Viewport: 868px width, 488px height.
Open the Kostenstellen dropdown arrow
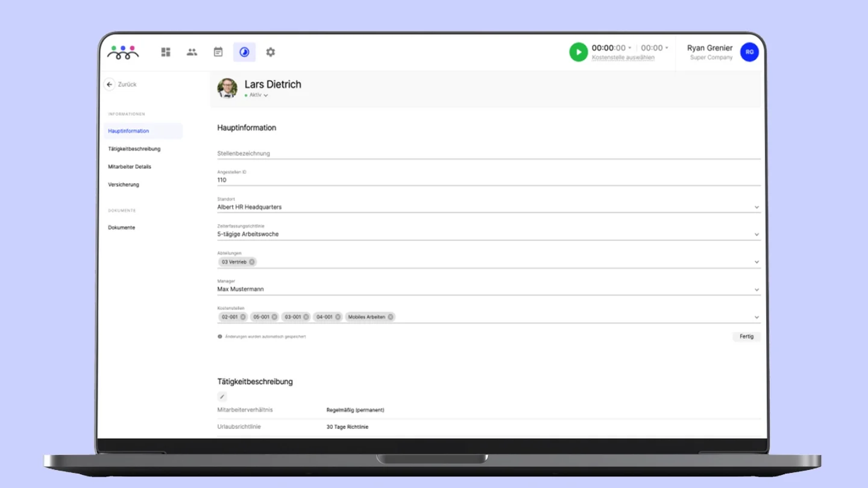click(x=757, y=318)
